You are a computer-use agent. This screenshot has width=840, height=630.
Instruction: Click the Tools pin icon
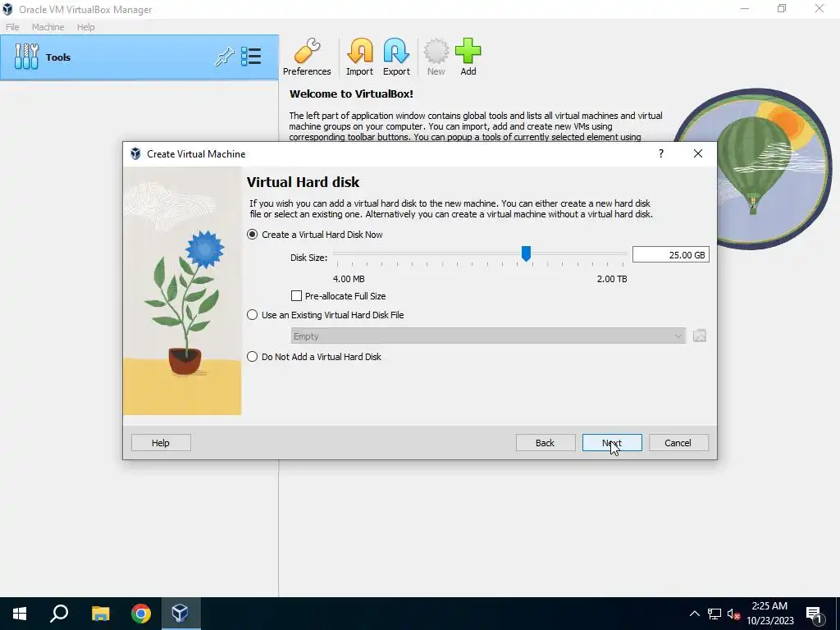(x=225, y=57)
